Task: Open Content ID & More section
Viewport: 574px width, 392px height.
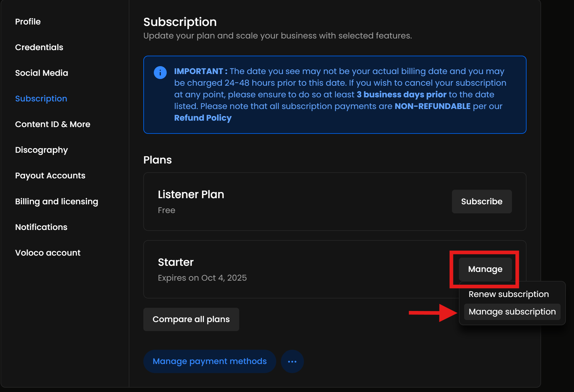Action: 53,124
